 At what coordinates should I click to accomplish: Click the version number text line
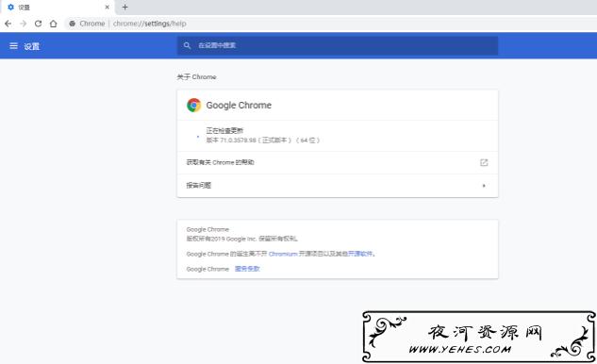pyautogui.click(x=263, y=141)
